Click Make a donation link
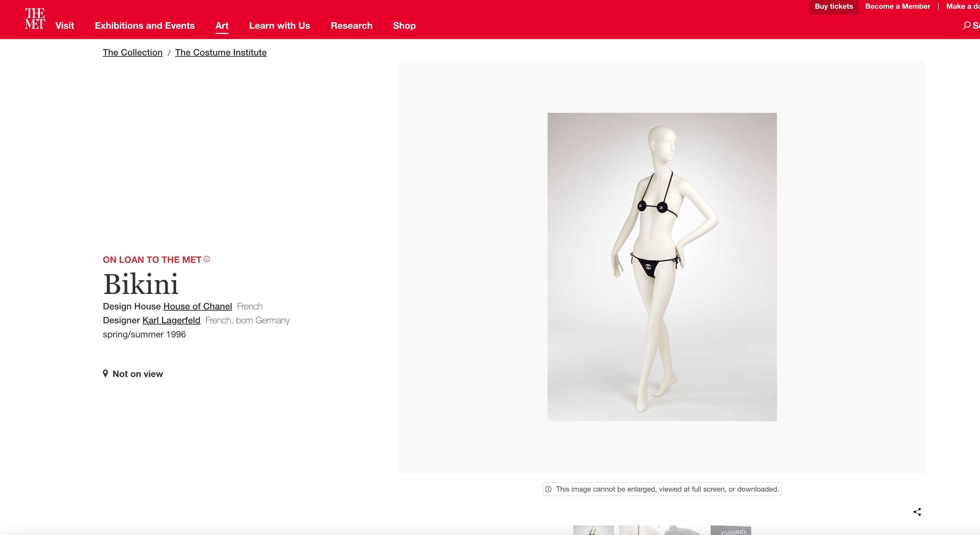This screenshot has width=980, height=535. click(x=963, y=6)
